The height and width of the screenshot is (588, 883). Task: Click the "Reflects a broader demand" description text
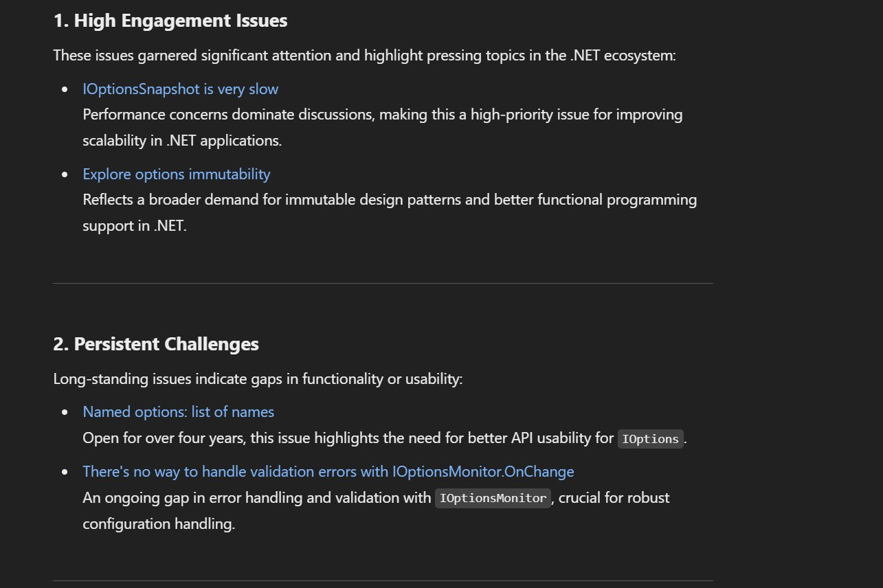click(x=389, y=200)
